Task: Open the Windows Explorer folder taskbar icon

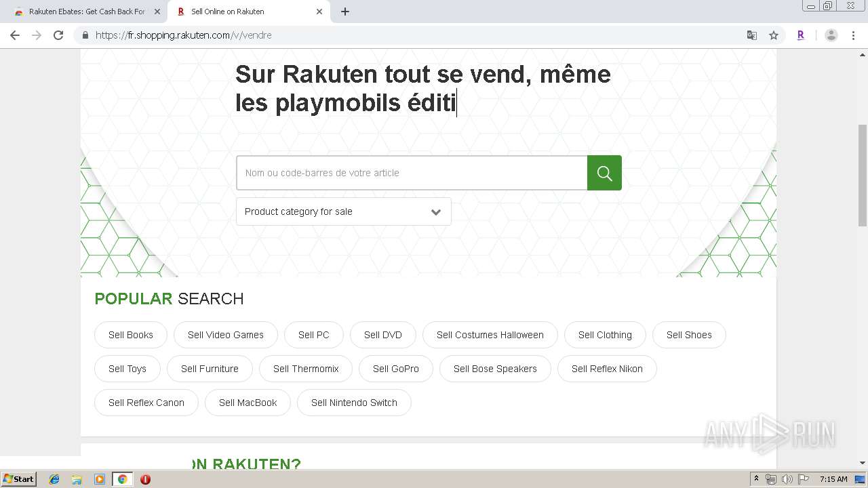Action: click(x=77, y=479)
